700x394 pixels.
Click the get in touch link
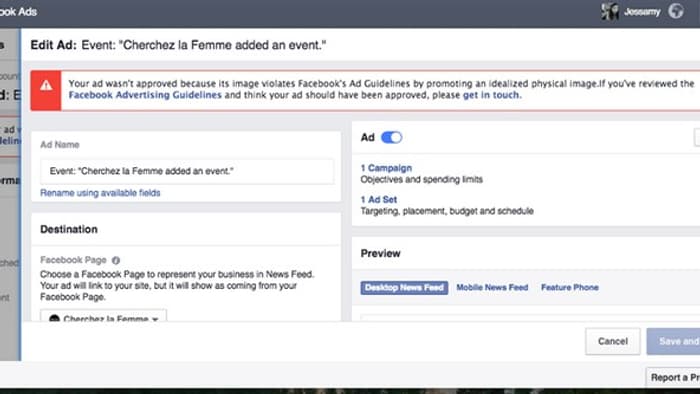click(x=491, y=95)
